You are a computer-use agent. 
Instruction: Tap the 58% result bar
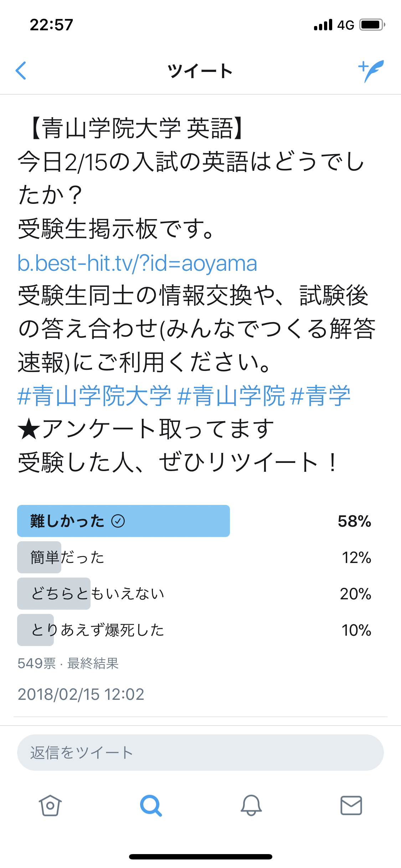pyautogui.click(x=123, y=521)
